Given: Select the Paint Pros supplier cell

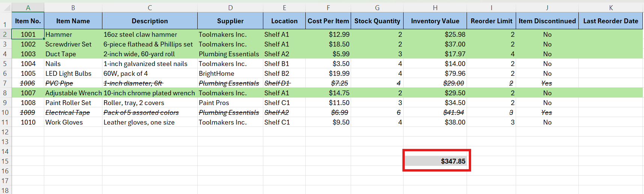Looking at the screenshot, I should [x=230, y=103].
